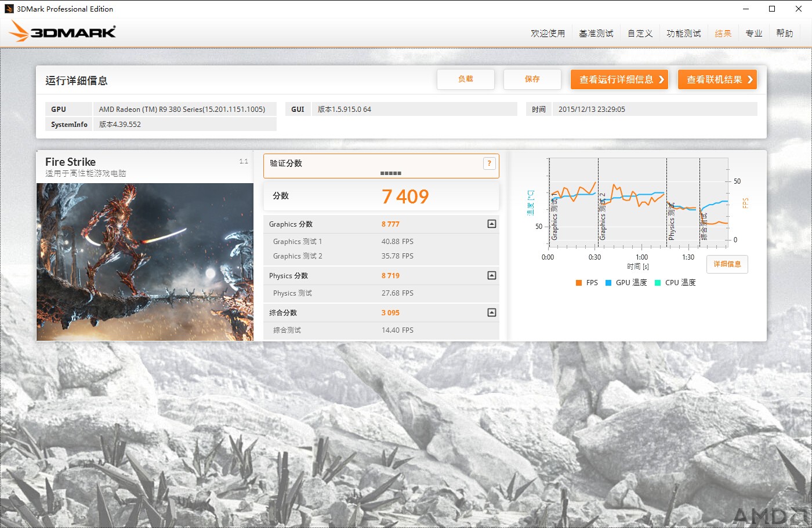The width and height of the screenshot is (812, 528).
Task: Collapse the Graphics 分数 section
Action: [492, 224]
